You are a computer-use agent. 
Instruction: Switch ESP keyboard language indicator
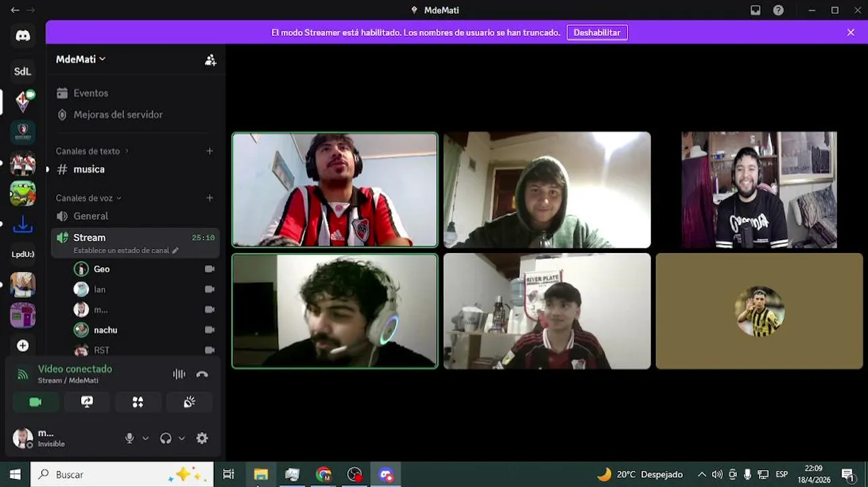[x=781, y=475]
